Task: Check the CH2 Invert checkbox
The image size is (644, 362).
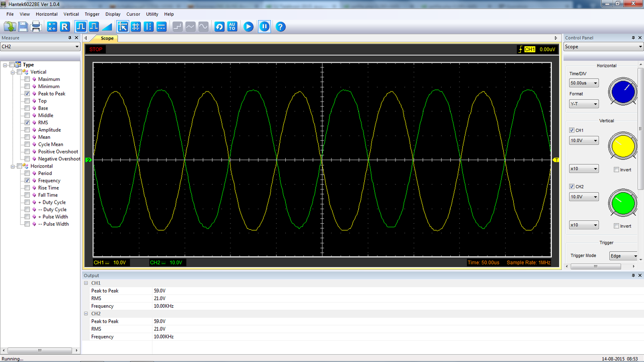Action: pos(616,226)
